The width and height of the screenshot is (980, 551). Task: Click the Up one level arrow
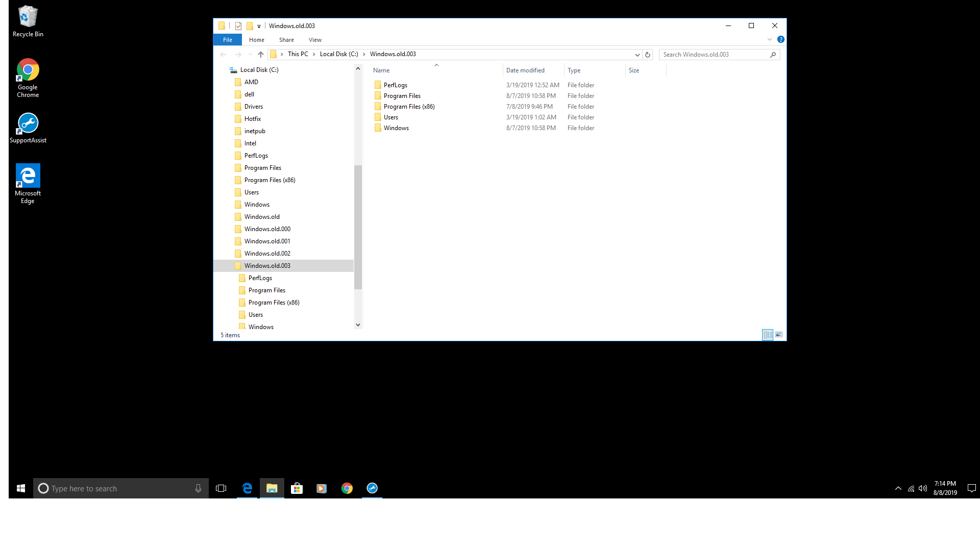coord(261,55)
